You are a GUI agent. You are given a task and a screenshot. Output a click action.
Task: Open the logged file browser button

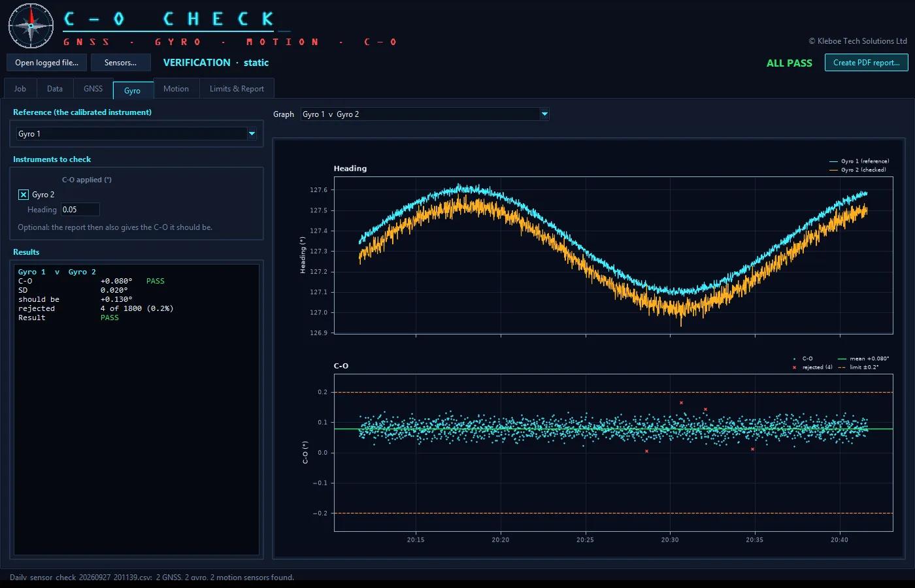click(x=46, y=63)
